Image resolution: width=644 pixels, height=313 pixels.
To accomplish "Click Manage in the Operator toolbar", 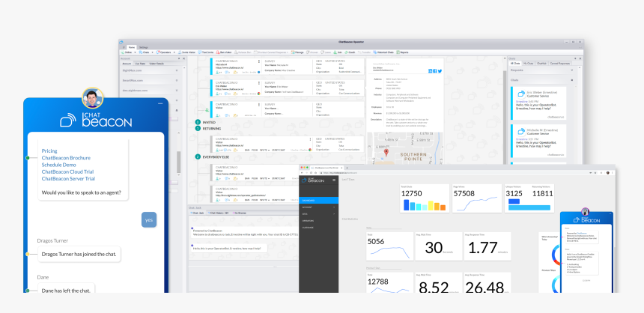I will coord(297,52).
